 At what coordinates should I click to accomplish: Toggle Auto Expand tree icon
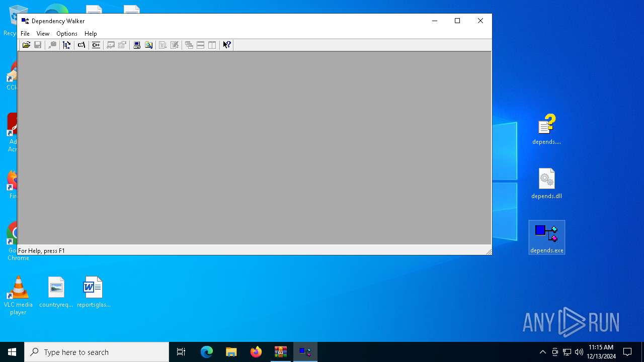[x=66, y=45]
